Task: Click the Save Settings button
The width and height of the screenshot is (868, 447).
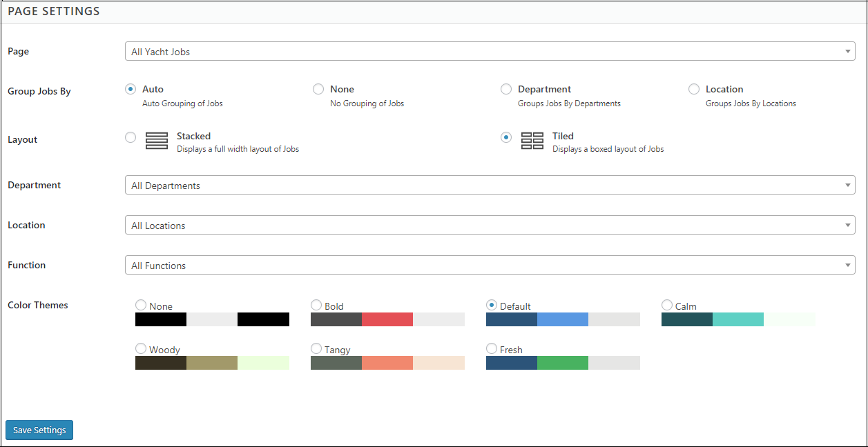Action: click(x=39, y=430)
